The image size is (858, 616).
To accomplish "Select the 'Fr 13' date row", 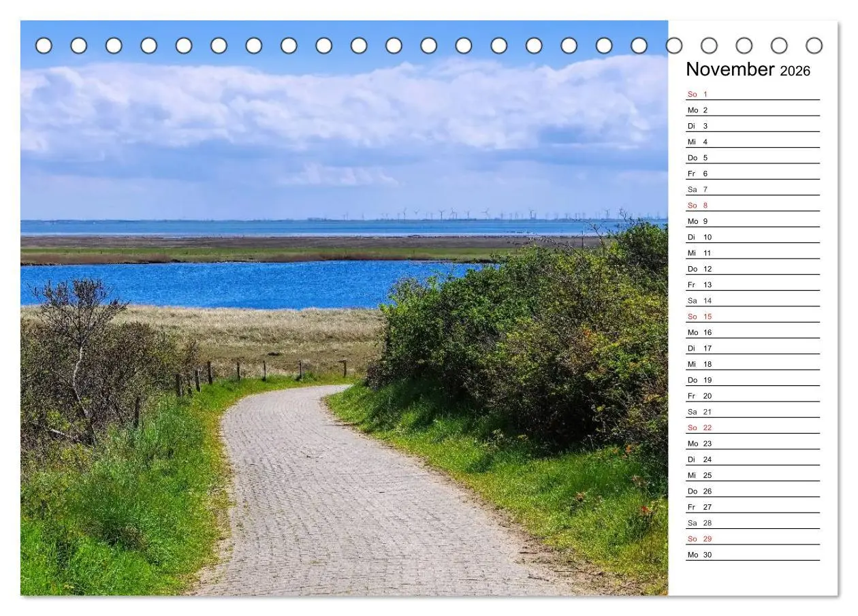I will tap(752, 285).
